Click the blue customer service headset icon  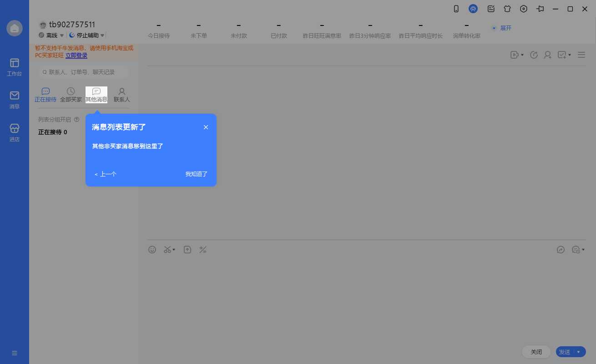(473, 9)
